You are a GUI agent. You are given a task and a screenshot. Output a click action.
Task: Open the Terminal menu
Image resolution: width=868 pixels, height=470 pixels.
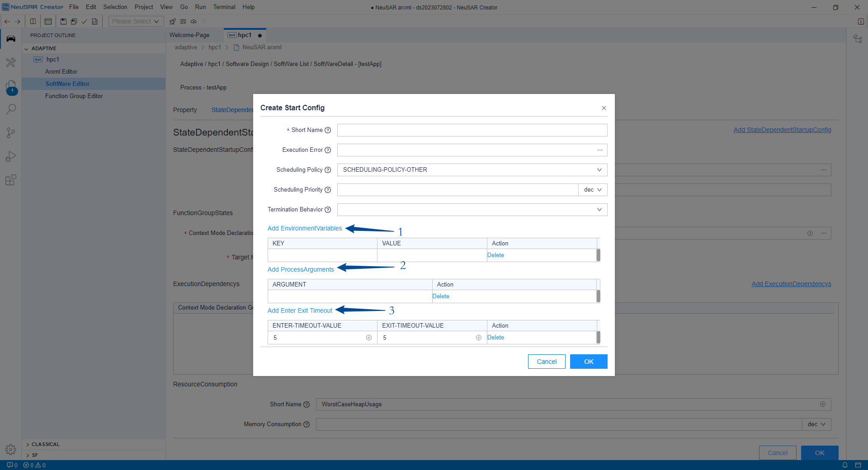tap(224, 7)
